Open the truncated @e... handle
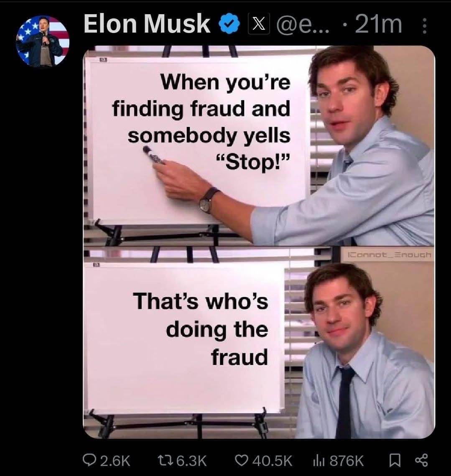Image resolution: width=451 pixels, height=476 pixels. pyautogui.click(x=303, y=24)
